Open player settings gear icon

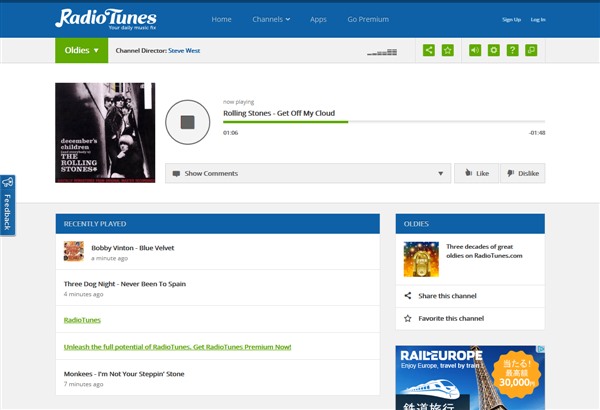click(494, 50)
